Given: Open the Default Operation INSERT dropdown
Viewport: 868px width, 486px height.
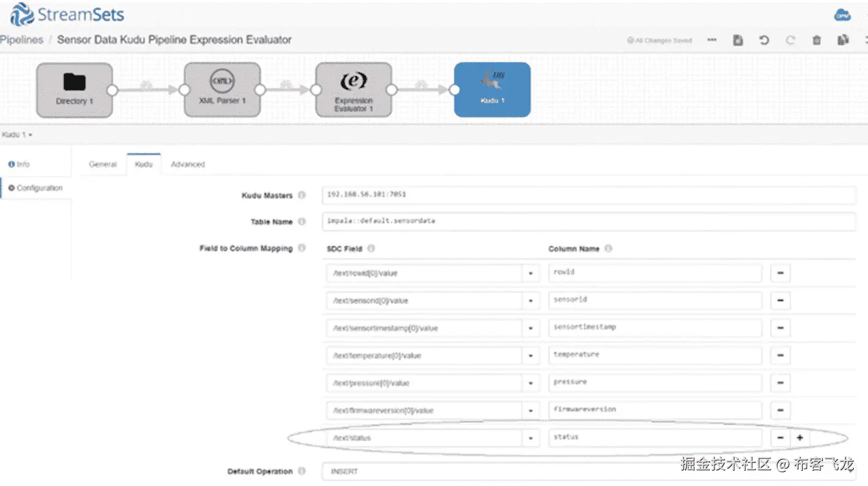Looking at the screenshot, I should tap(588, 472).
